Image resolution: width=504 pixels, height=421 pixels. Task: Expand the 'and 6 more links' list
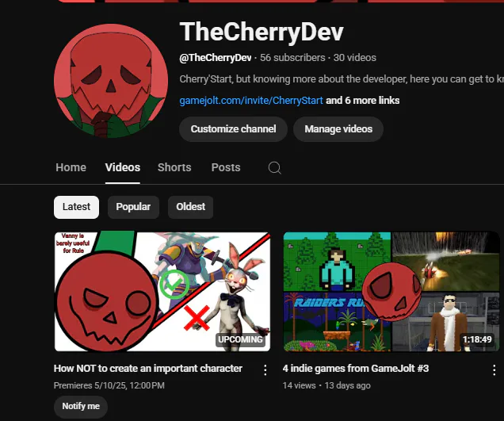pyautogui.click(x=363, y=101)
